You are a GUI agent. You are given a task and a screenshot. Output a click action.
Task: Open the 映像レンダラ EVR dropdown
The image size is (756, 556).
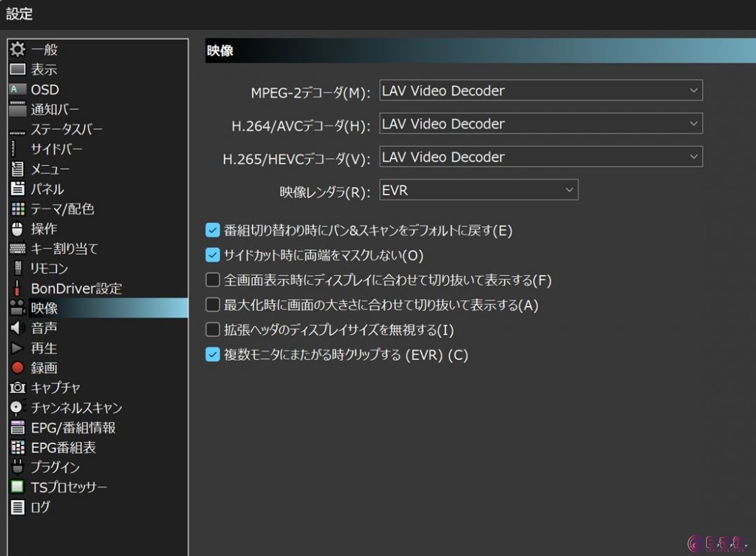point(479,190)
